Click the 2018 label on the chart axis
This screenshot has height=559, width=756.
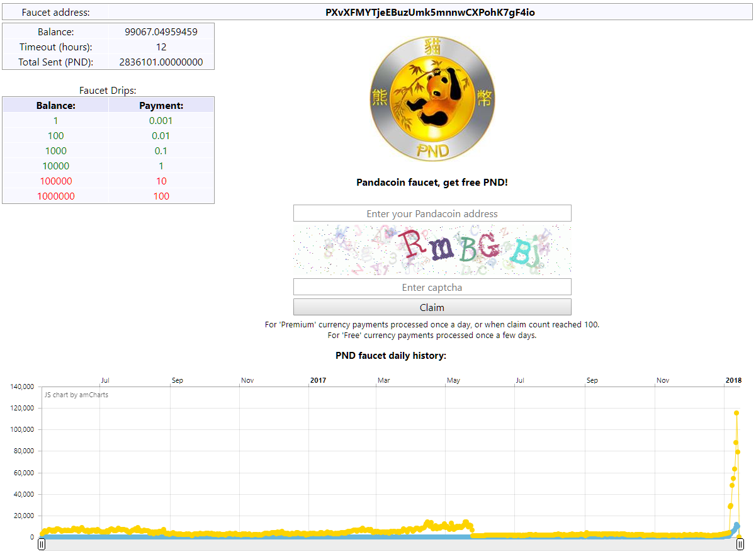[x=733, y=380]
